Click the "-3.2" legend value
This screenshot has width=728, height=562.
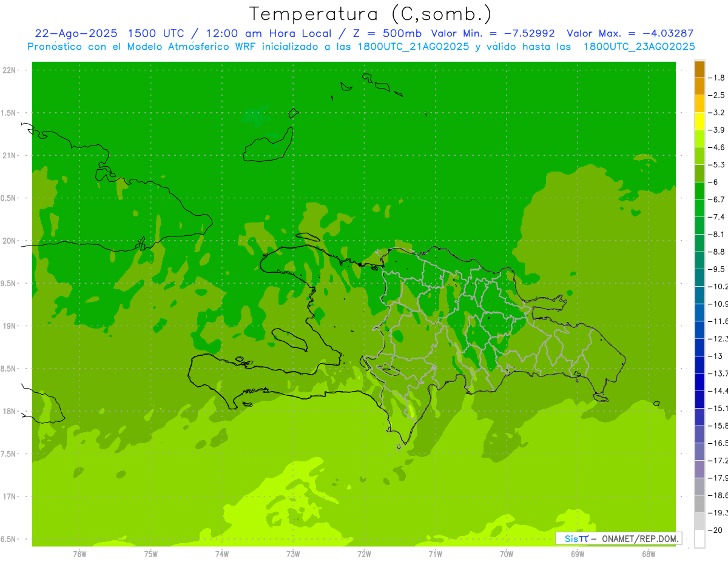click(x=717, y=113)
